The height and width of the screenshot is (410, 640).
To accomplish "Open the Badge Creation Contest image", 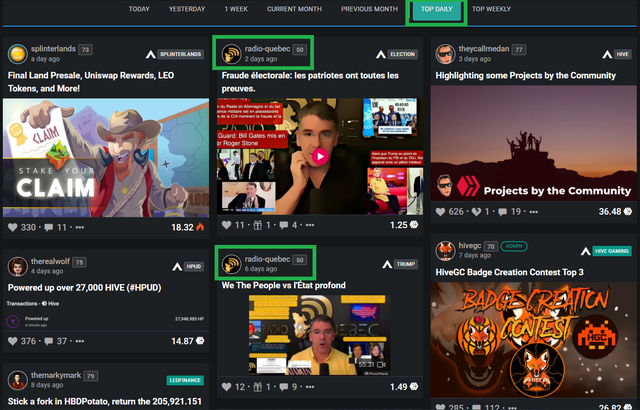I will (533, 340).
